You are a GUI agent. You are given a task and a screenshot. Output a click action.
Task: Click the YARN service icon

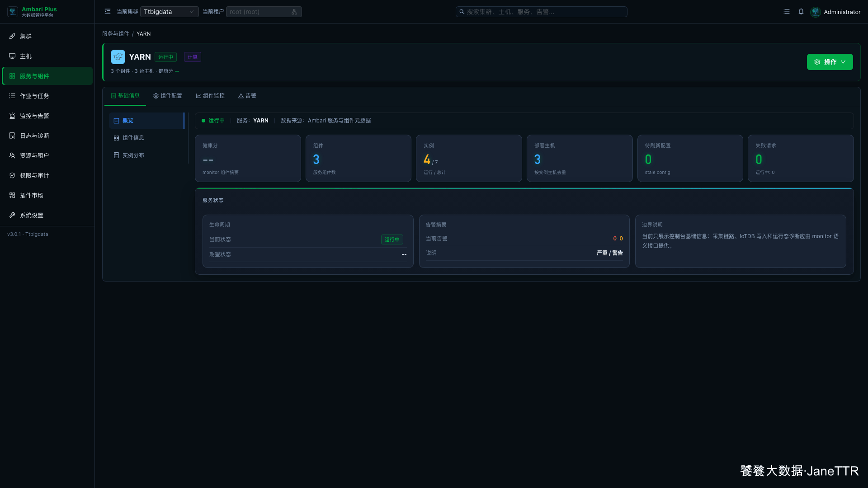[118, 57]
